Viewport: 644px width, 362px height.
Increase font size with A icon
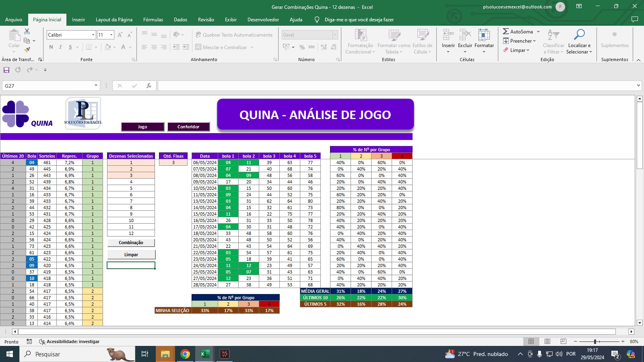pos(120,35)
